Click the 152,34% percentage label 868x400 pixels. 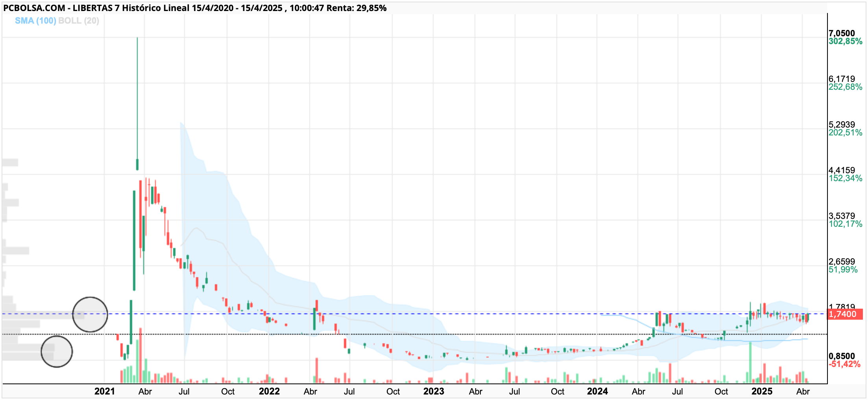point(845,178)
